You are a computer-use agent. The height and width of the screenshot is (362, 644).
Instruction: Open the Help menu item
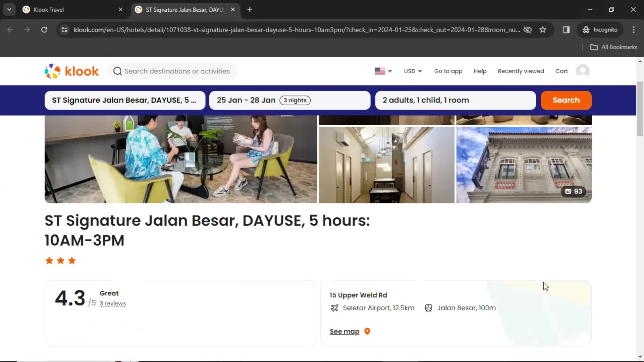480,71
